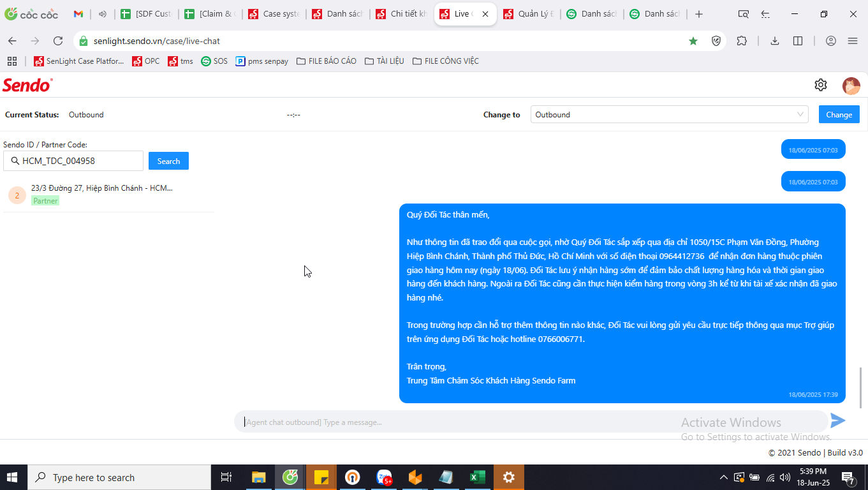Open File Explorer from the taskbar
The width and height of the screenshot is (868, 490).
[x=259, y=477]
